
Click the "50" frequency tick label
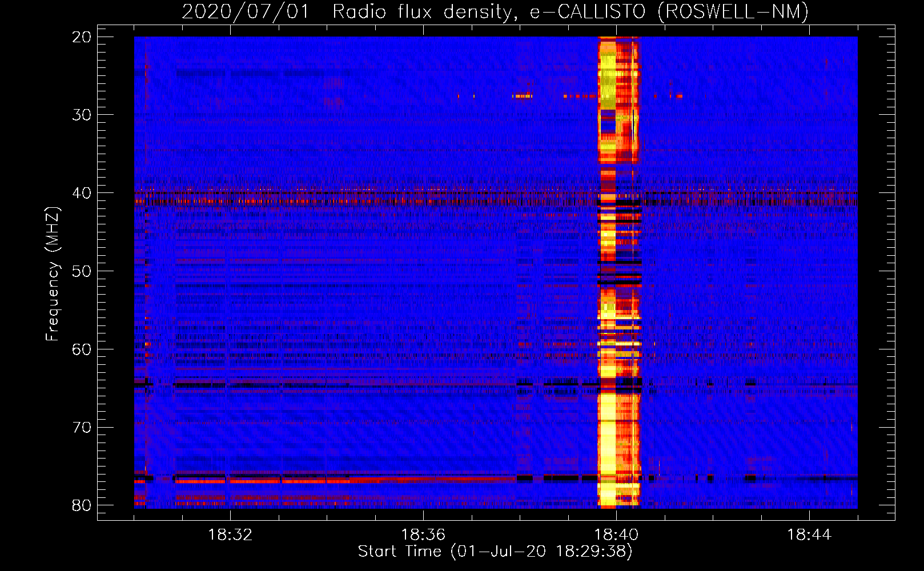[x=82, y=271]
